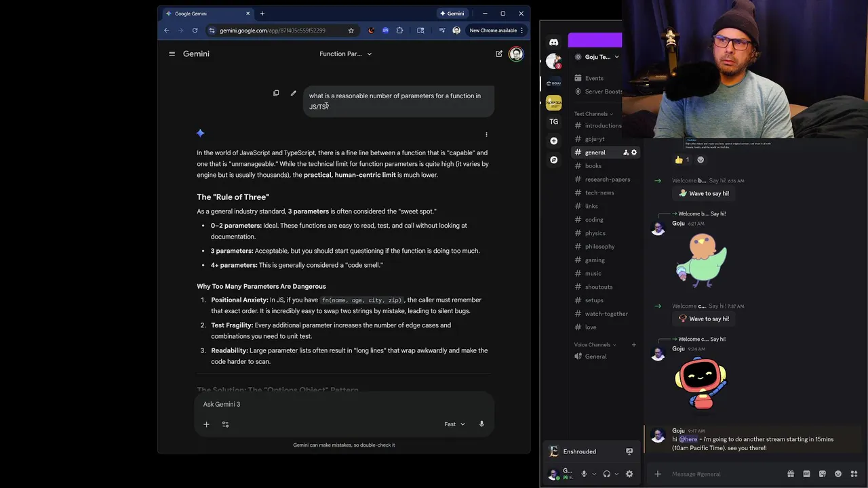Open Discord direct messages home icon
Screen dimensions: 868x488
coord(553,42)
